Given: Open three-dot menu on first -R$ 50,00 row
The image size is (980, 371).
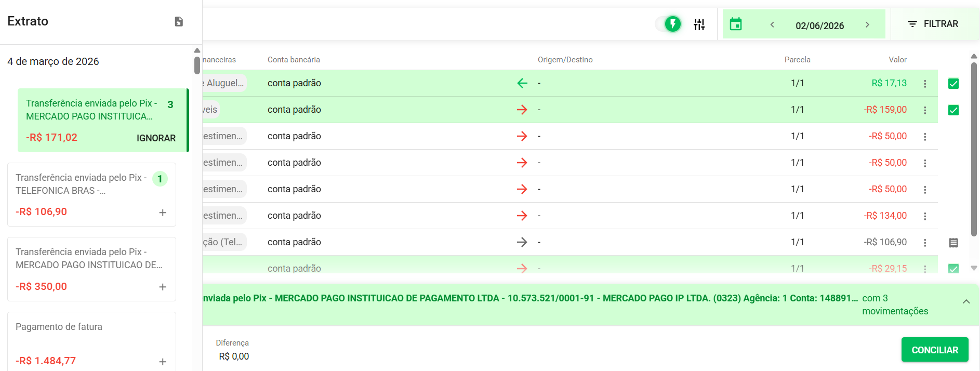Looking at the screenshot, I should click(x=925, y=137).
